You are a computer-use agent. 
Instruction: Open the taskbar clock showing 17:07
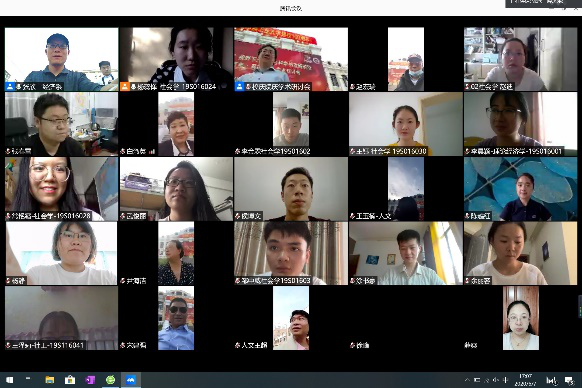(525, 380)
